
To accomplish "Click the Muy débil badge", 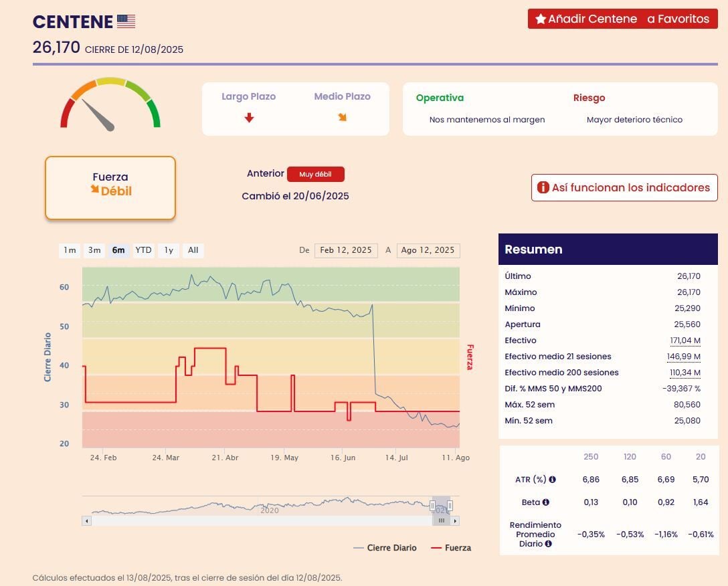I will (x=316, y=174).
